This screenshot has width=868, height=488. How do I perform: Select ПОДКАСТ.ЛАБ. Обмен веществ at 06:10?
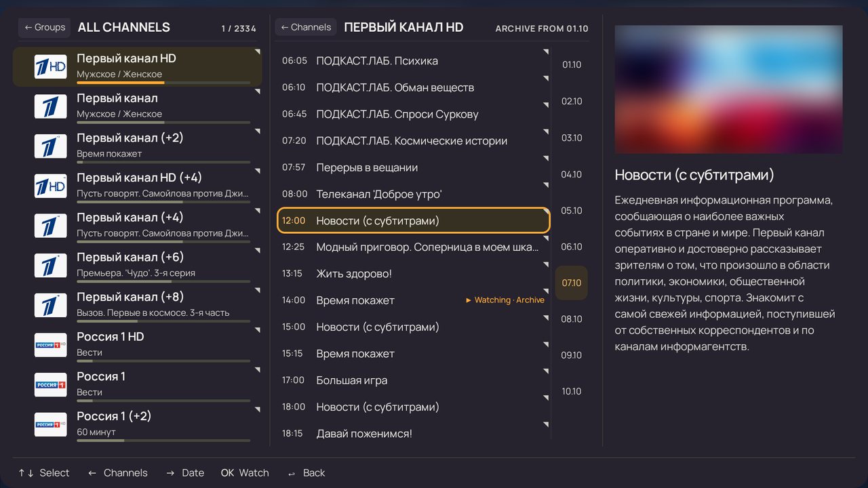(414, 87)
